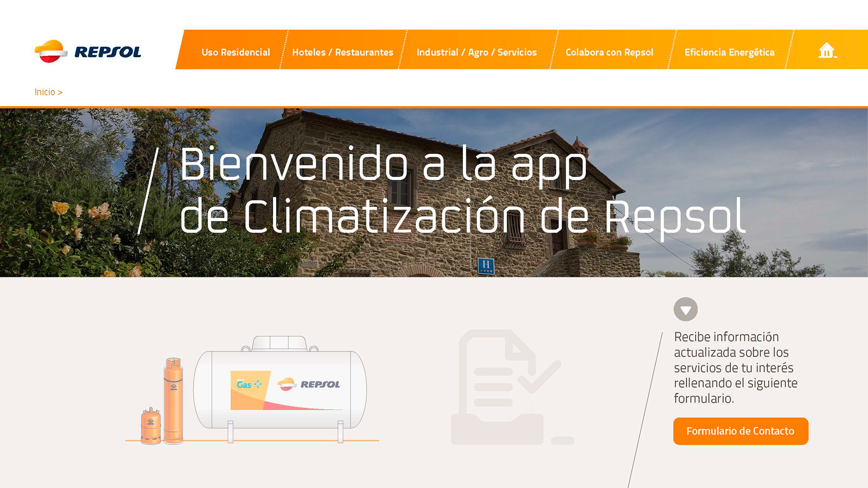Click the Repsol logo
Image resolution: width=868 pixels, height=488 pixels.
88,52
